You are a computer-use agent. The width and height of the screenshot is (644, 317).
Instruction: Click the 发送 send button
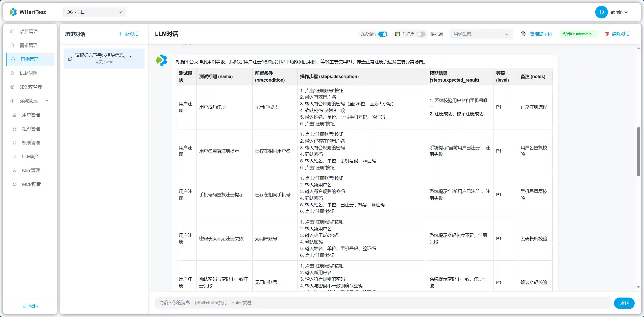624,303
